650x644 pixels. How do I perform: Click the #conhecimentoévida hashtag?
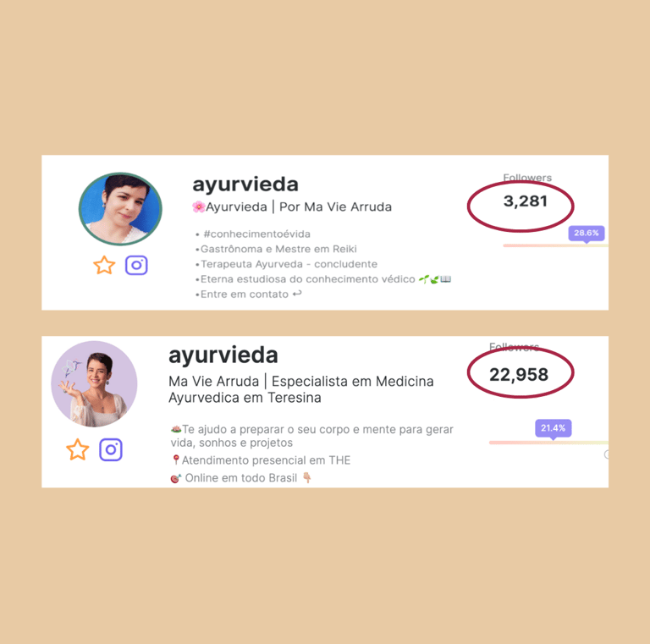click(x=256, y=234)
